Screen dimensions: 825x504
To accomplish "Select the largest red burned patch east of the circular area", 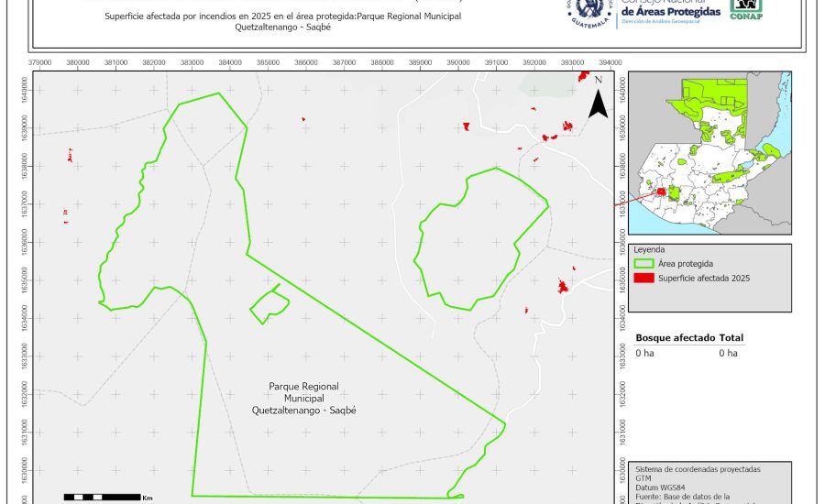I will click(x=563, y=288).
